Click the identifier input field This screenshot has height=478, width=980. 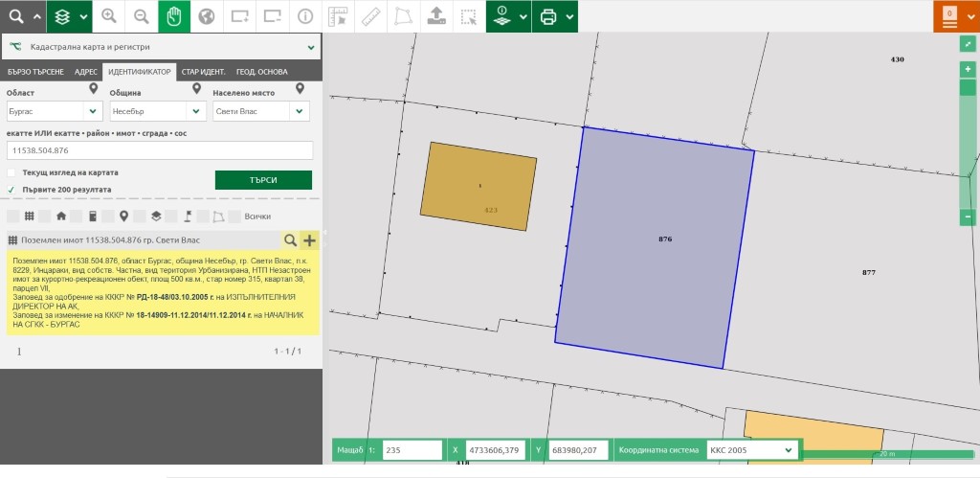point(160,150)
